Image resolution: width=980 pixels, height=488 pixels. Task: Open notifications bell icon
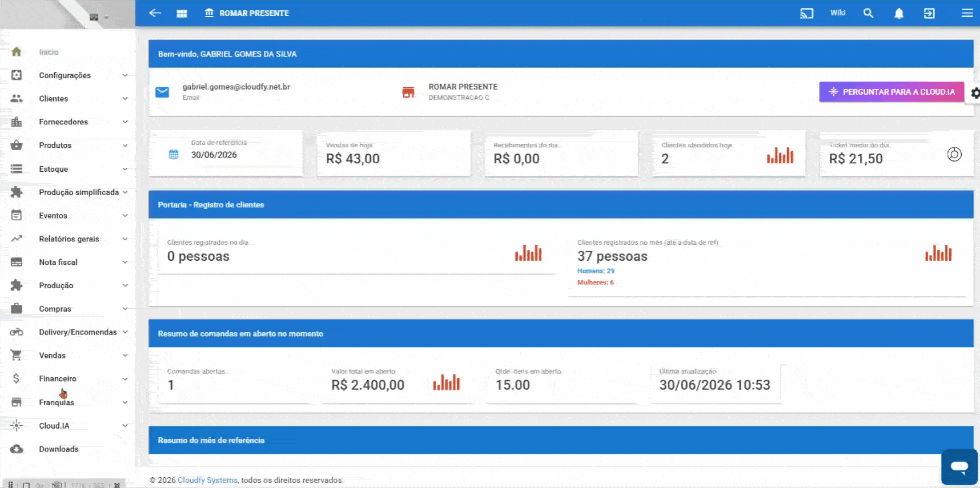pos(899,13)
